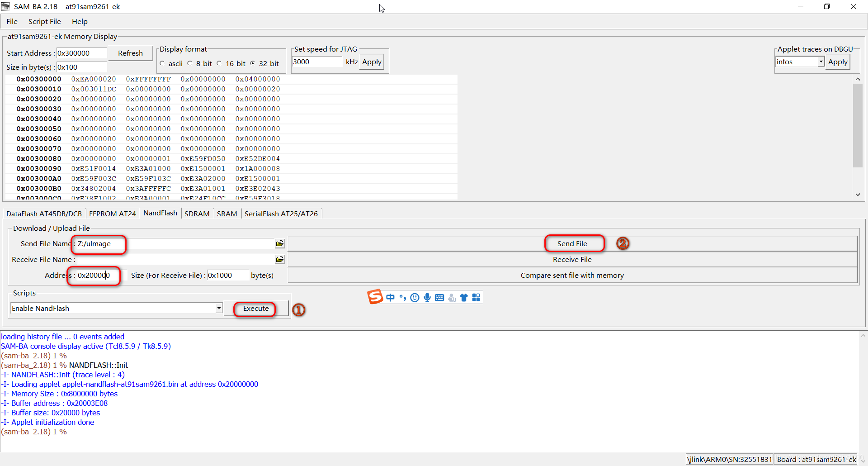This screenshot has width=868, height=466.
Task: Select the NandFlash tab
Action: tap(160, 213)
